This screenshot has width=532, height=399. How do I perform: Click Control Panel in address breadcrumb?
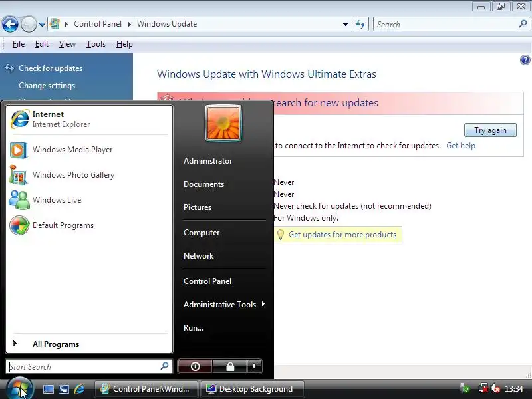[x=98, y=24]
